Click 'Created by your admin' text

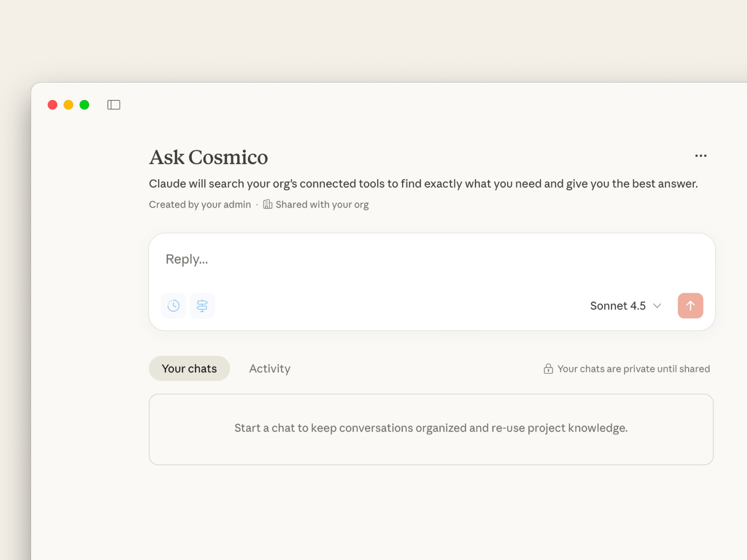coord(200,204)
